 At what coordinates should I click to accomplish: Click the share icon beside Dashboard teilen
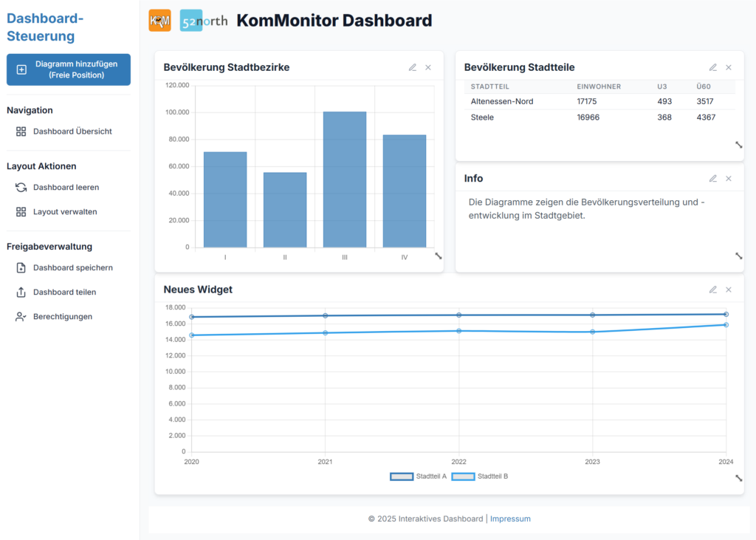pos(21,292)
